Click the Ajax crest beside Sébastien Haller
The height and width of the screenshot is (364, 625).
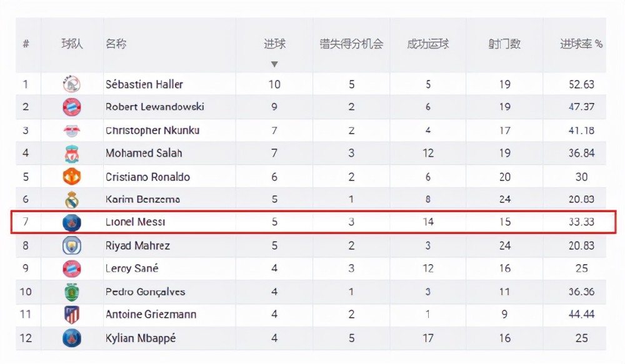pyautogui.click(x=72, y=84)
